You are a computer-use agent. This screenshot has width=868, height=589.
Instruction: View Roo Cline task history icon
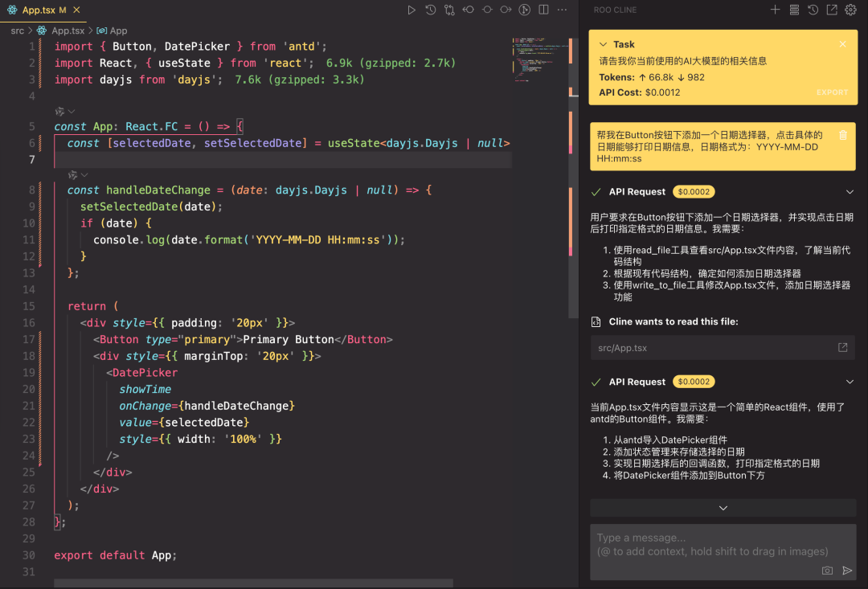click(x=814, y=9)
